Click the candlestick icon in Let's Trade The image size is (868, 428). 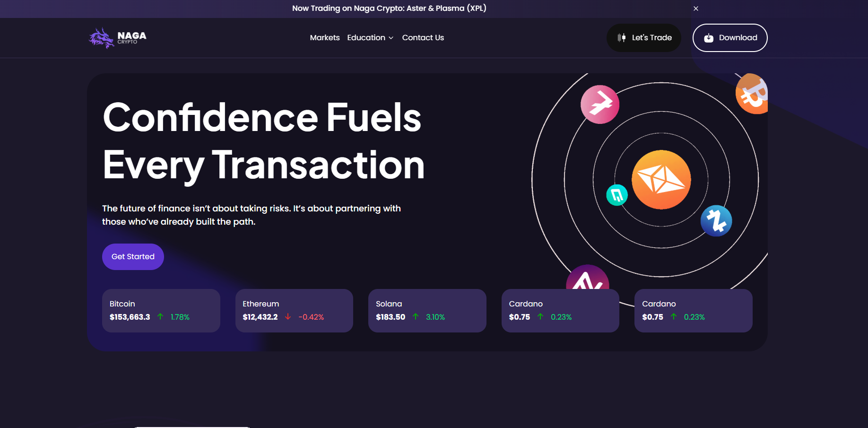622,38
